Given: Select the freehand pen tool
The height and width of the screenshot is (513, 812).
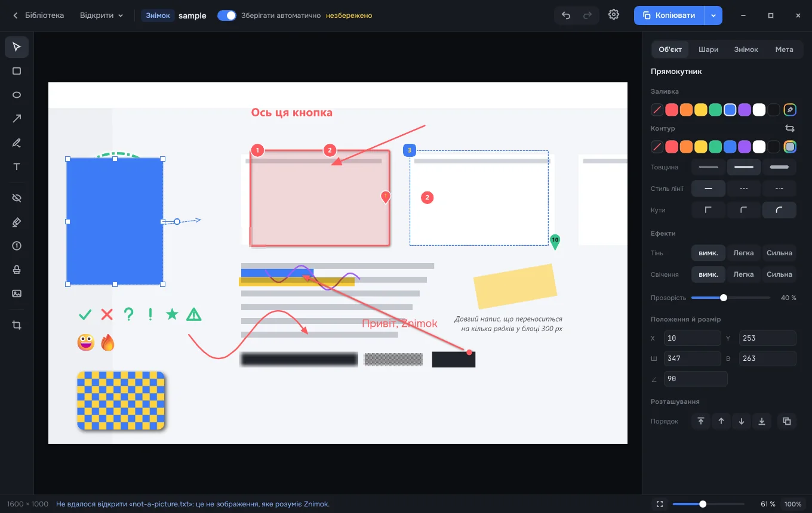Looking at the screenshot, I should coord(17,143).
